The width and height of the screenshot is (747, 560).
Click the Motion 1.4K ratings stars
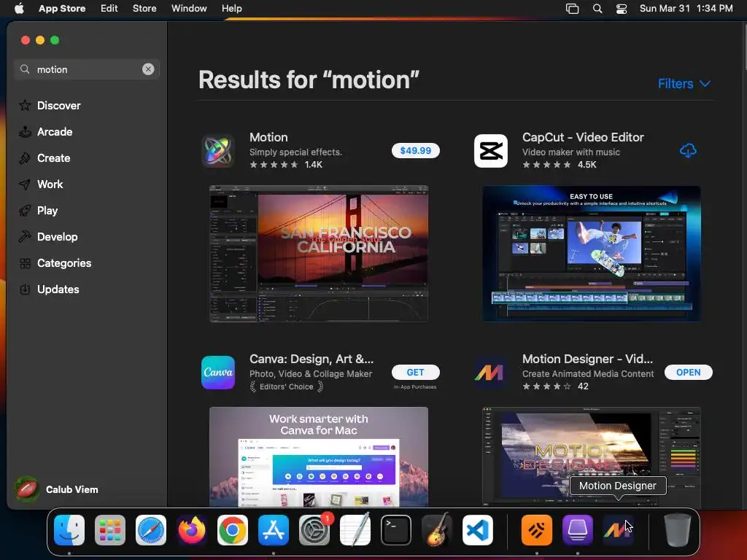pos(274,165)
